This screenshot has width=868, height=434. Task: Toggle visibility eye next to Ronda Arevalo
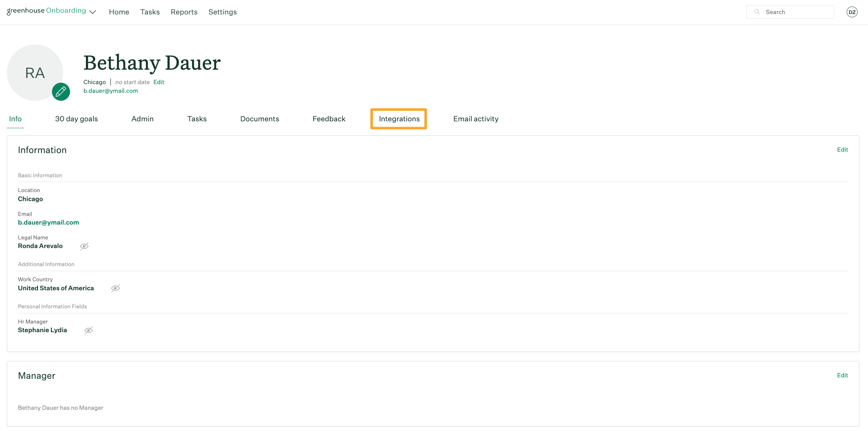pos(84,246)
